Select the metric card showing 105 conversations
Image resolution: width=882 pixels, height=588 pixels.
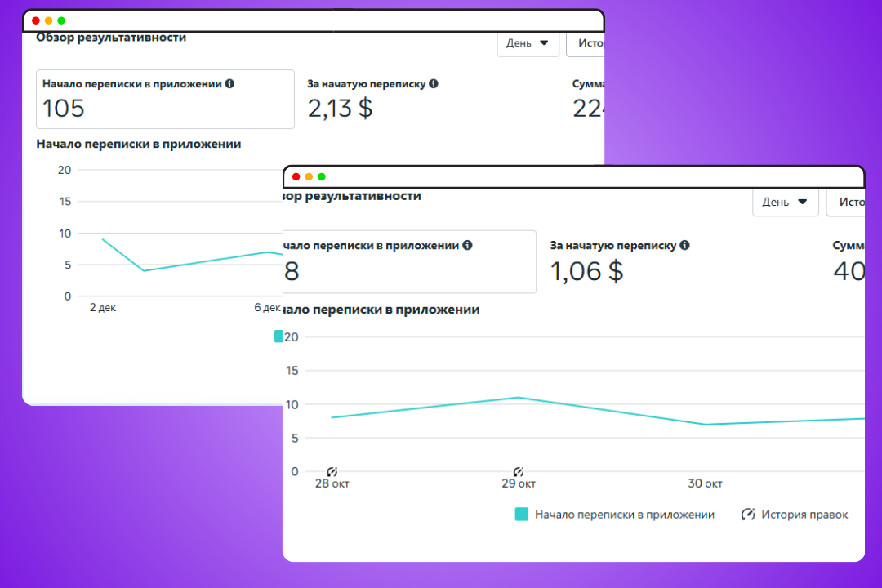pos(165,100)
